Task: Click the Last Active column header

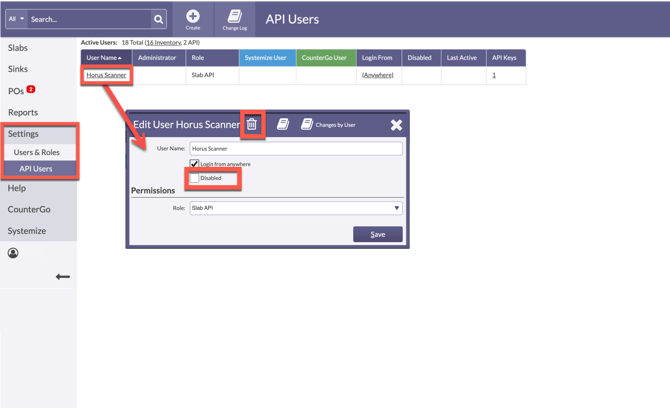Action: [x=464, y=58]
